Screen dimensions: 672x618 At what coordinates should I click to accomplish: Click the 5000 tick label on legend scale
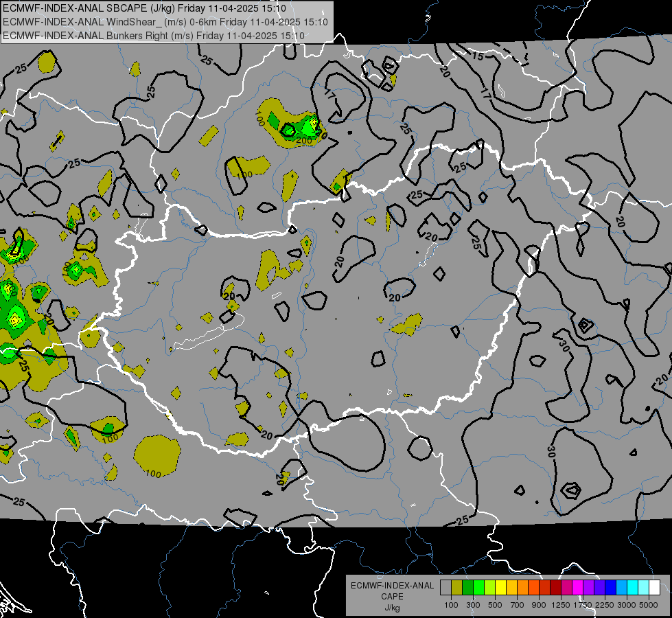pos(649,605)
